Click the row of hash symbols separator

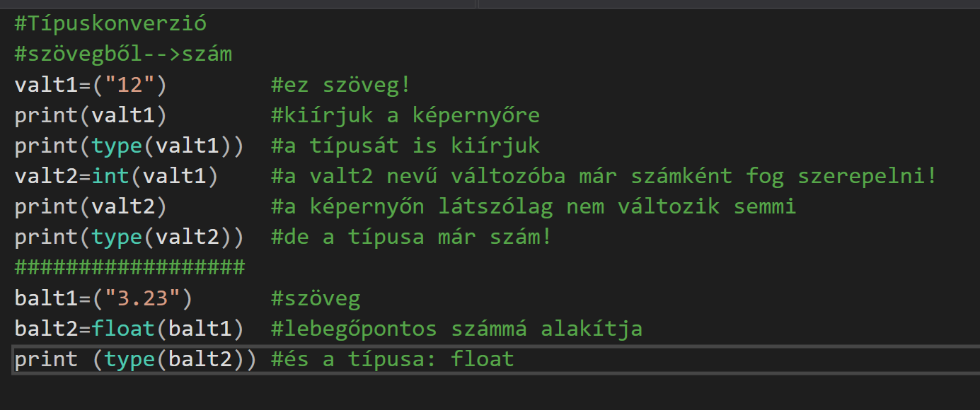point(129,267)
